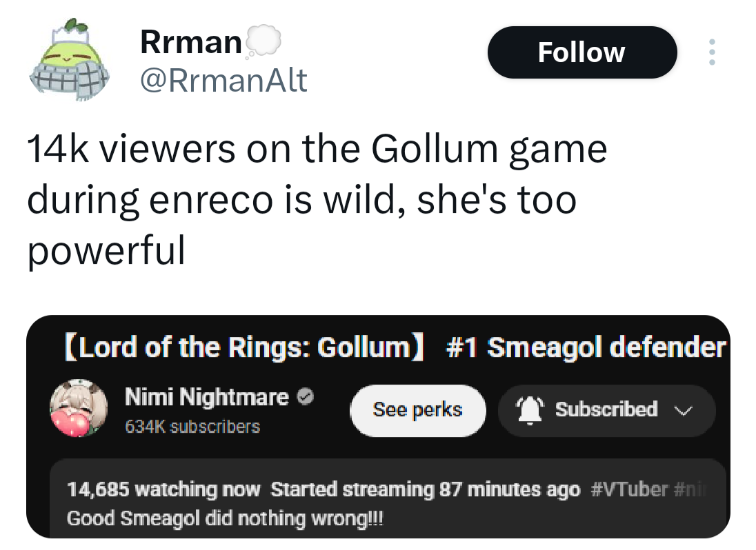
Task: Click the Rrman display name
Action: [x=190, y=43]
